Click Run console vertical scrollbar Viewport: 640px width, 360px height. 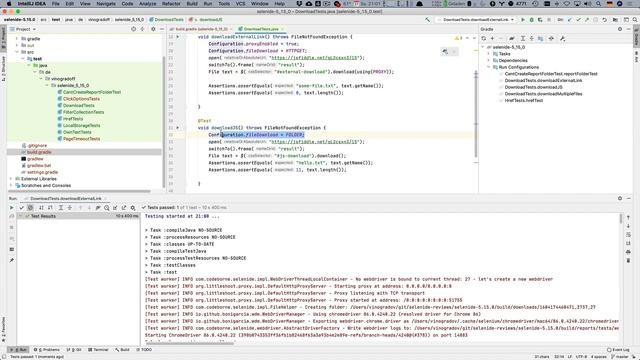coord(621,219)
